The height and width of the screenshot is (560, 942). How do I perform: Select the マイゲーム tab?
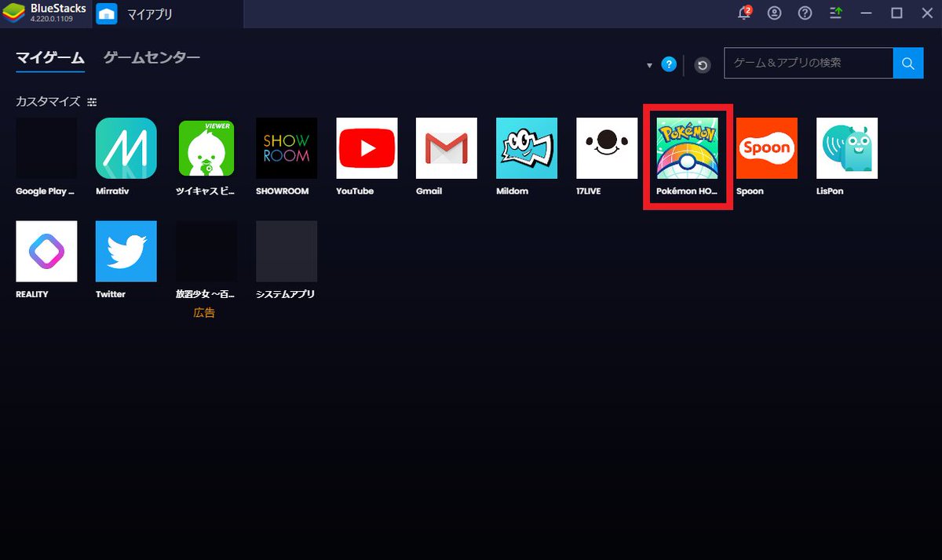coord(50,57)
